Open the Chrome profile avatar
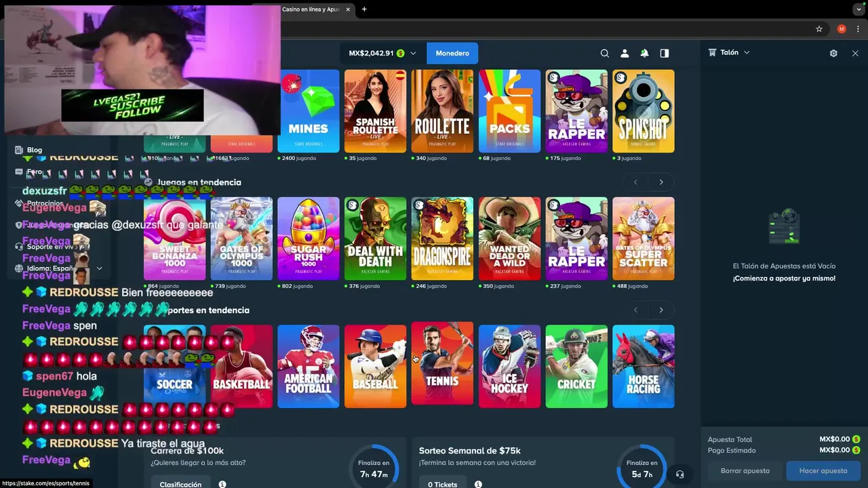This screenshot has width=868, height=488. coord(842,29)
